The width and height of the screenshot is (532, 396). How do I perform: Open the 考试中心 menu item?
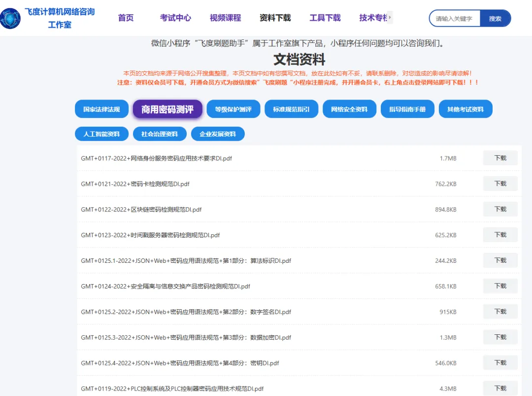coord(175,18)
